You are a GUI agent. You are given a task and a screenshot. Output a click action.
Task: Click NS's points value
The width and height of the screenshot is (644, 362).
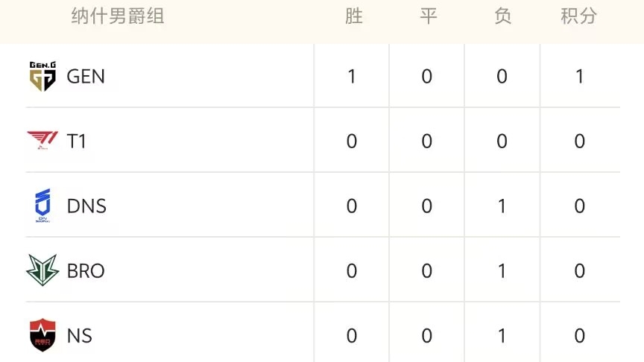click(x=579, y=335)
